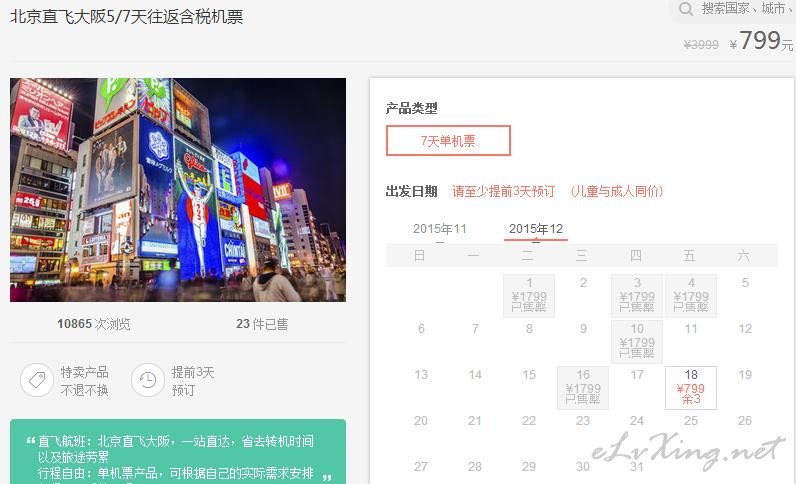Click the green 直飞航班 description box
This screenshot has width=796, height=484.
pos(178,451)
